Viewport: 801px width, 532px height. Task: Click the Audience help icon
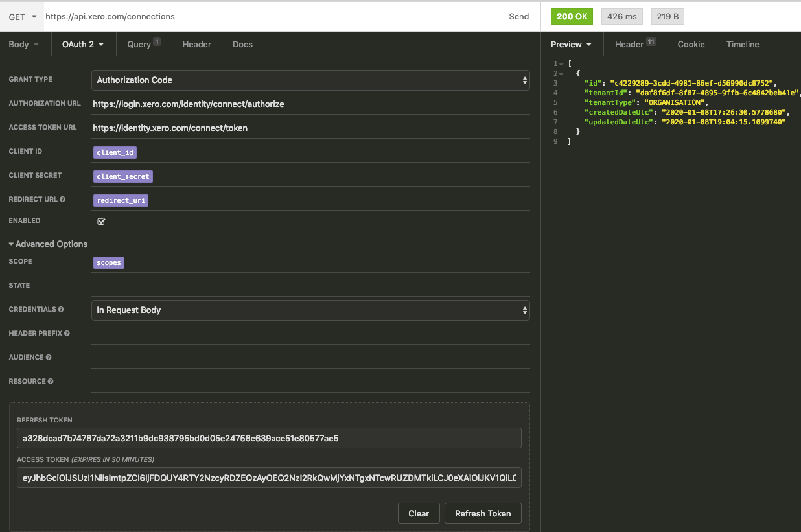49,358
